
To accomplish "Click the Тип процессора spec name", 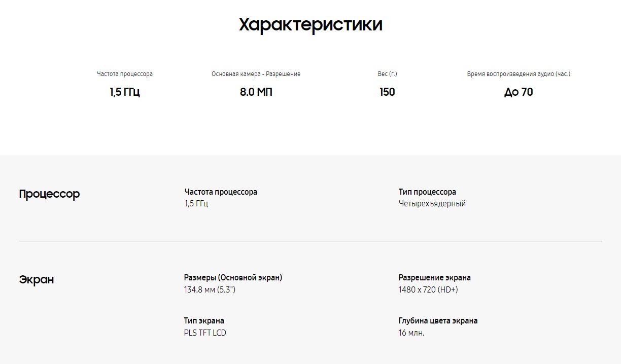I will pyautogui.click(x=427, y=192).
